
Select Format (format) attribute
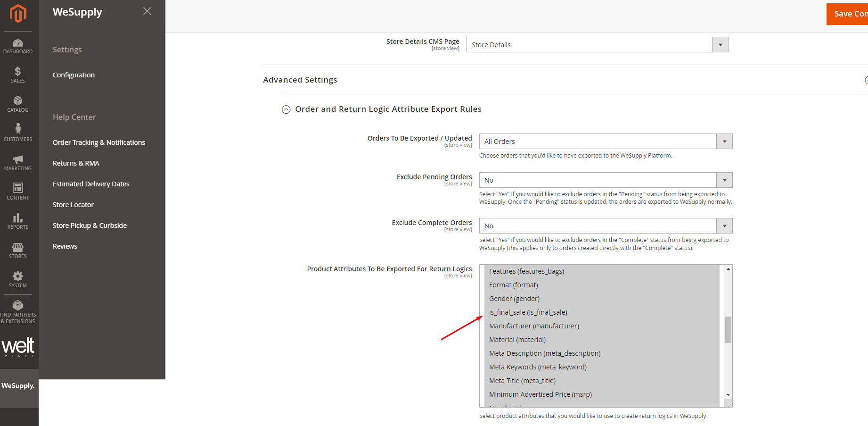pyautogui.click(x=602, y=285)
